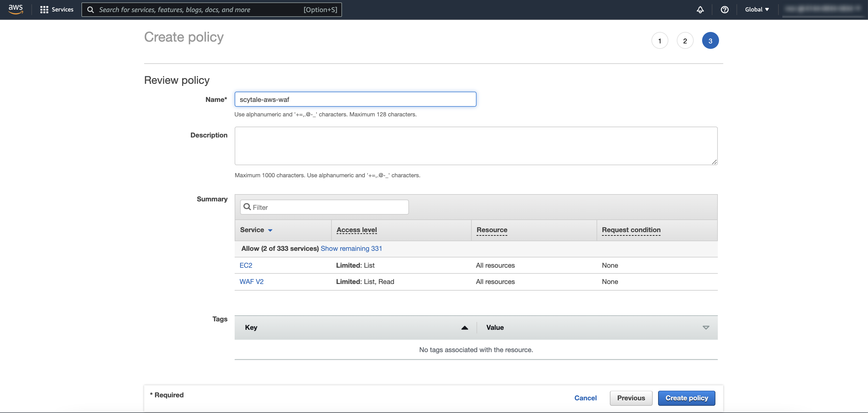Click the Previous button
The height and width of the screenshot is (413, 868).
631,398
